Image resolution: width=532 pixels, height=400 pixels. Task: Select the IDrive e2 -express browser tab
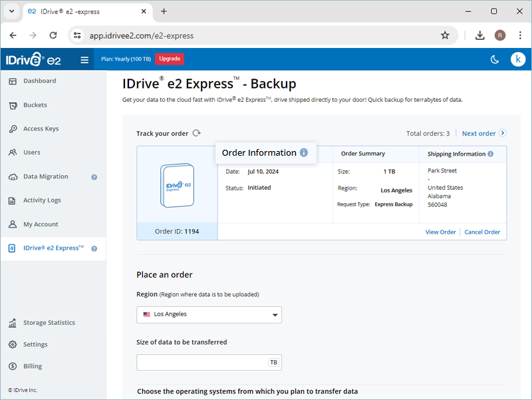88,11
